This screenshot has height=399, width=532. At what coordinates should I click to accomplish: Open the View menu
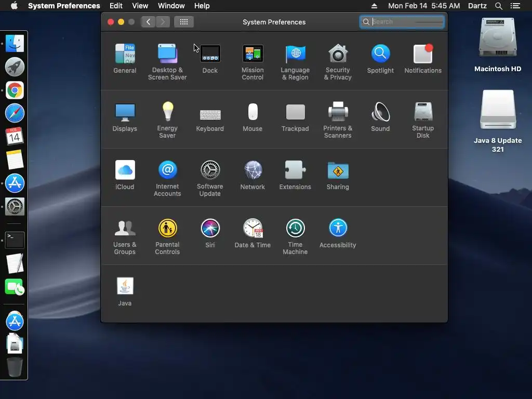[140, 6]
